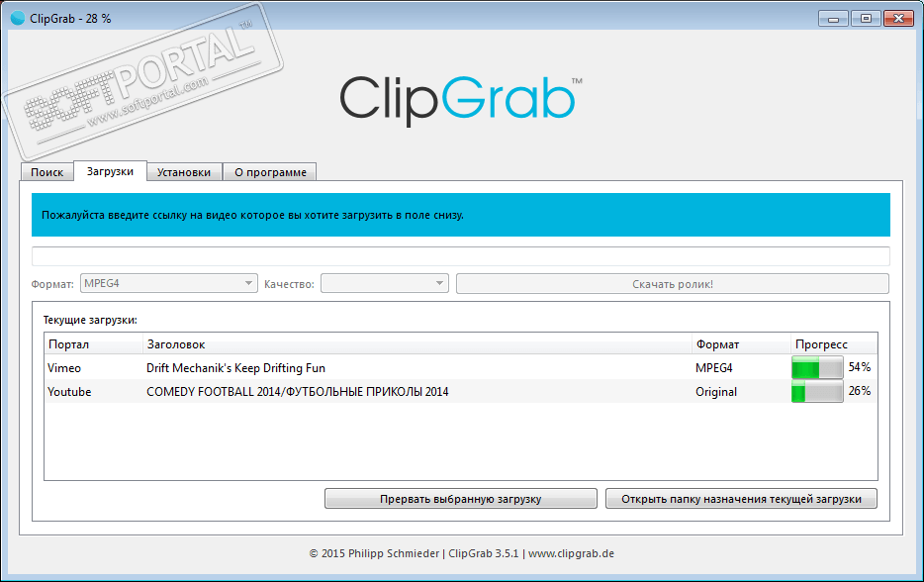924x582 pixels.
Task: Open the Установки tab
Action: [184, 172]
